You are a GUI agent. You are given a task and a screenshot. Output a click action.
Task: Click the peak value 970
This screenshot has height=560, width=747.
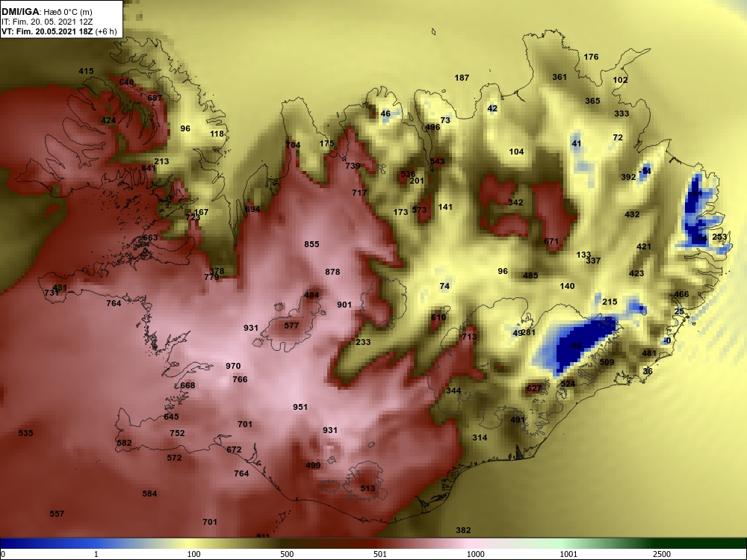(x=233, y=366)
